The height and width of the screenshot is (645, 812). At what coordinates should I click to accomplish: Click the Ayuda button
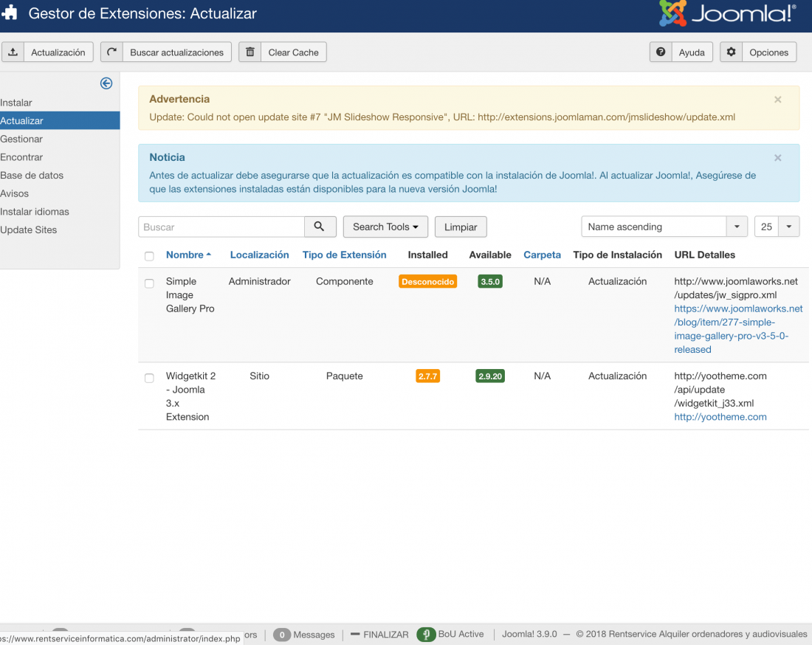point(681,52)
